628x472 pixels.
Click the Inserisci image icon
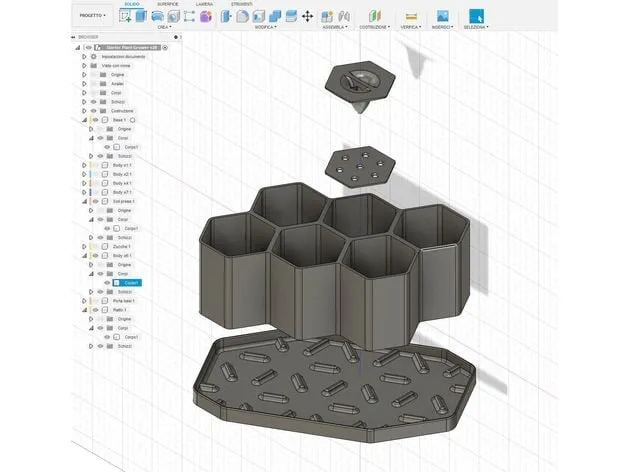click(x=442, y=16)
